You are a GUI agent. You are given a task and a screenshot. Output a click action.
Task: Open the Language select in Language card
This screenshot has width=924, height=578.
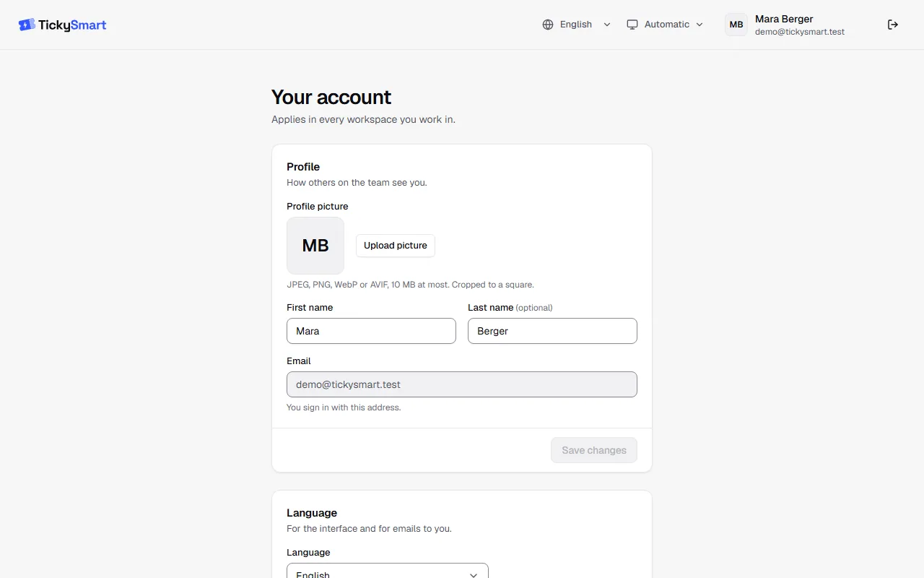coord(388,571)
